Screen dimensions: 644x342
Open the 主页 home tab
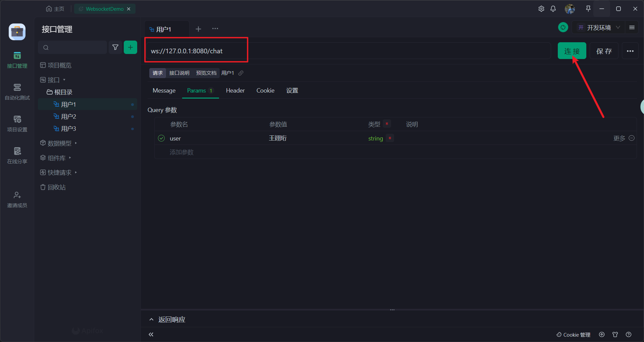click(55, 9)
